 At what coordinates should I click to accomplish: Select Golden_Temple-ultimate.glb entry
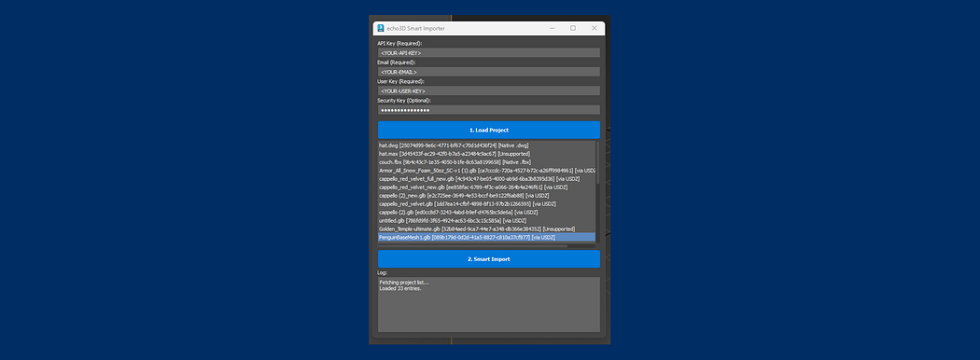(486, 228)
